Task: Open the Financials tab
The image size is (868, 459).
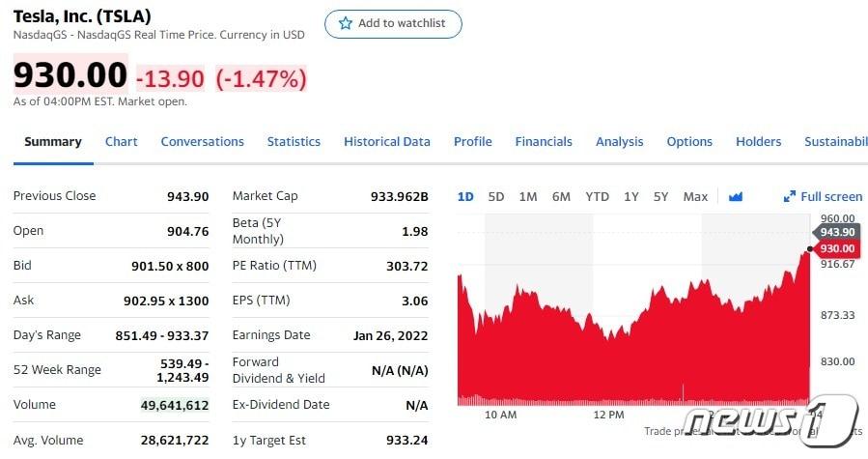Action: tap(544, 141)
